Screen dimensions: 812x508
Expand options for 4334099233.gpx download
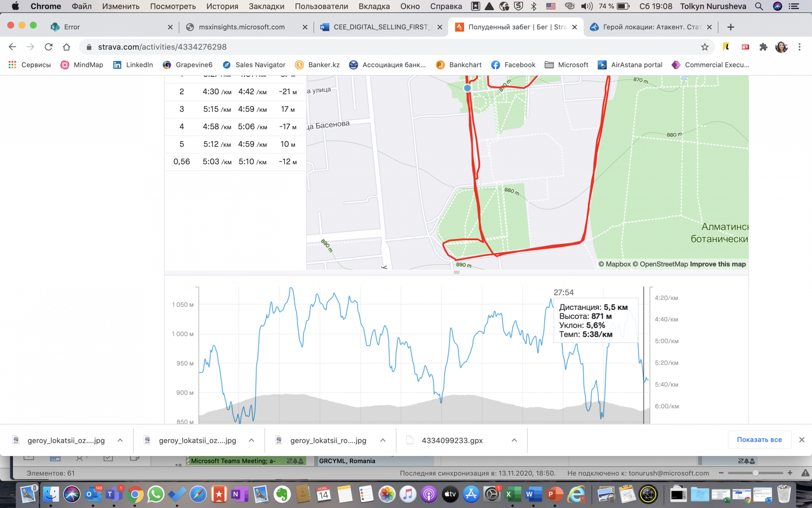coord(514,440)
